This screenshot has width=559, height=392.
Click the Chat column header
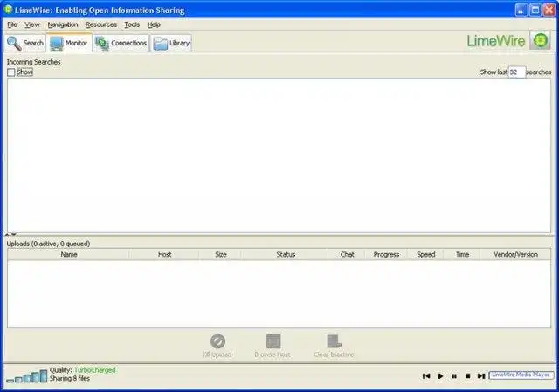coord(347,254)
